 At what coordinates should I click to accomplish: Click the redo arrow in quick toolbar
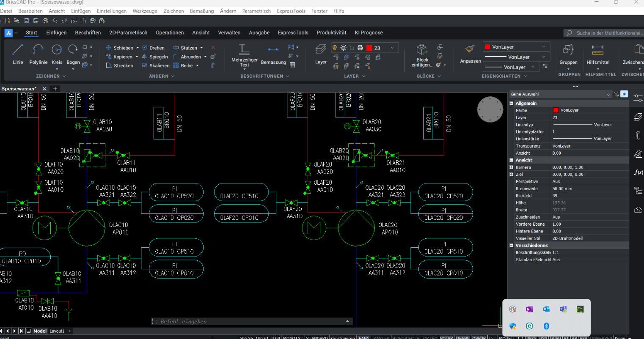point(64,21)
